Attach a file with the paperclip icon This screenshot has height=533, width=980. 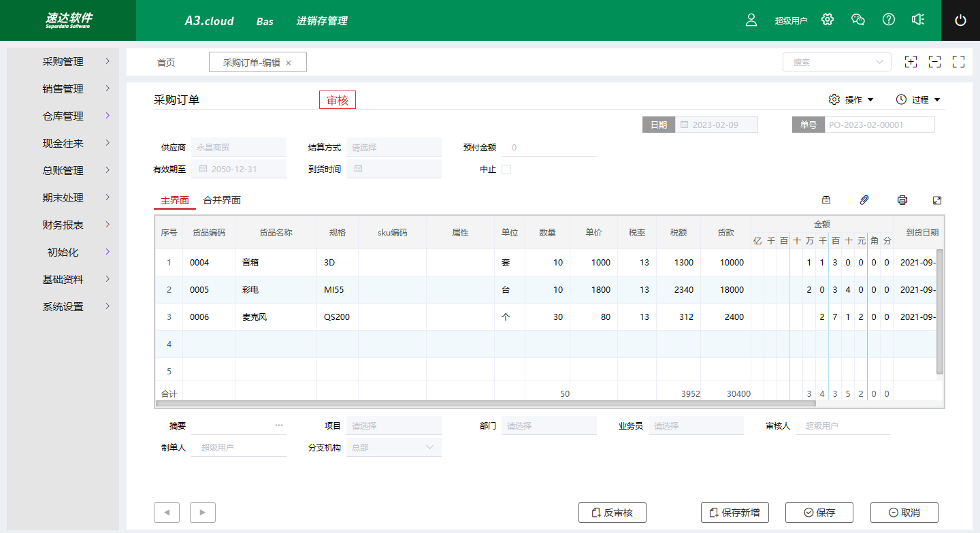coord(864,200)
